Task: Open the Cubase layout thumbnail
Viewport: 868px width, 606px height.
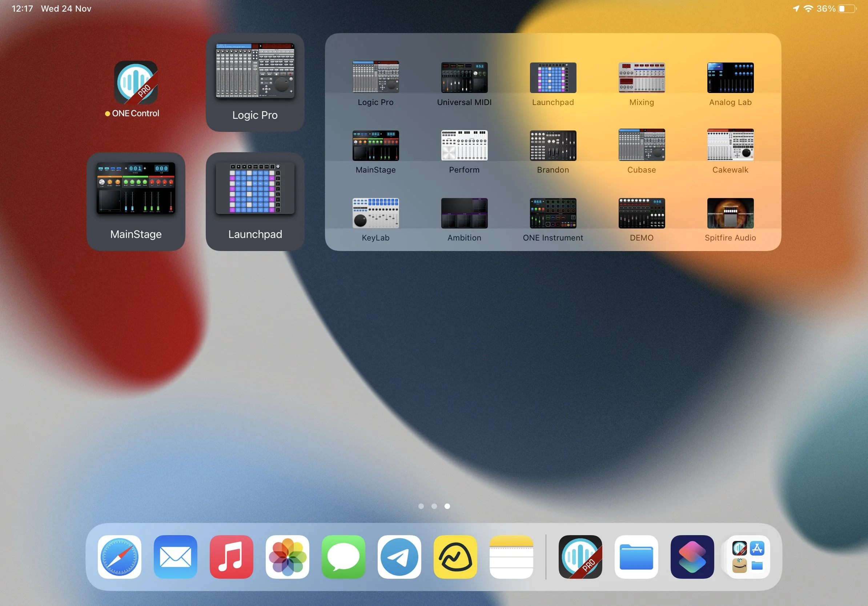Action: pos(642,145)
